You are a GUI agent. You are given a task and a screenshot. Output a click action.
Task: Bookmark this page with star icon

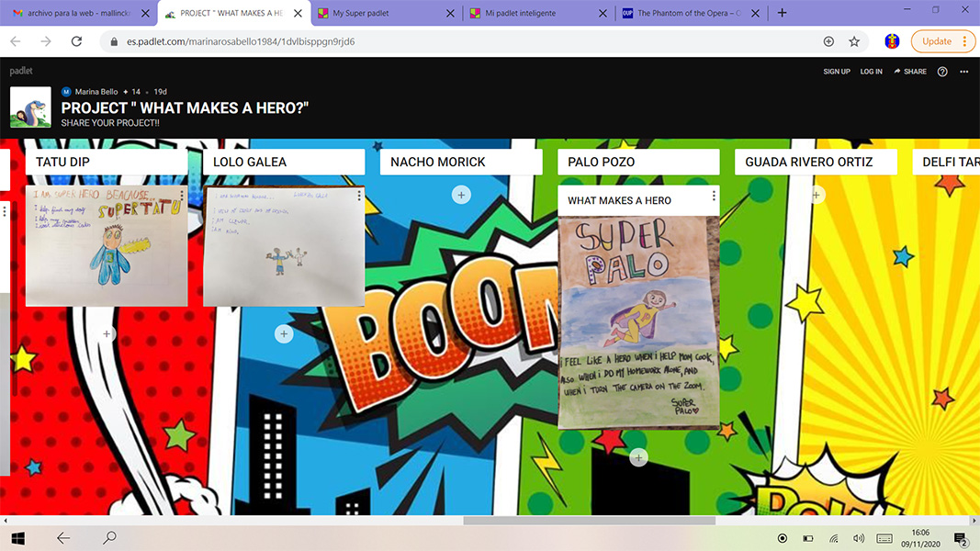tap(854, 41)
